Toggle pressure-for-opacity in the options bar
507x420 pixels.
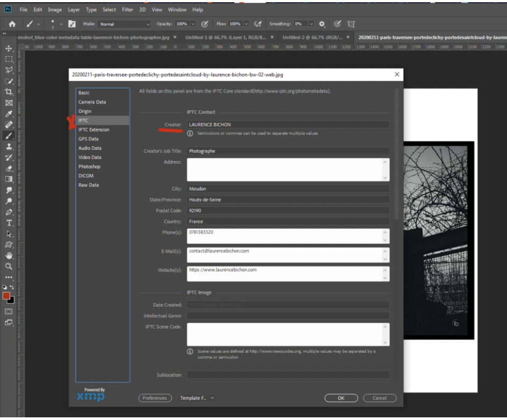[x=205, y=23]
